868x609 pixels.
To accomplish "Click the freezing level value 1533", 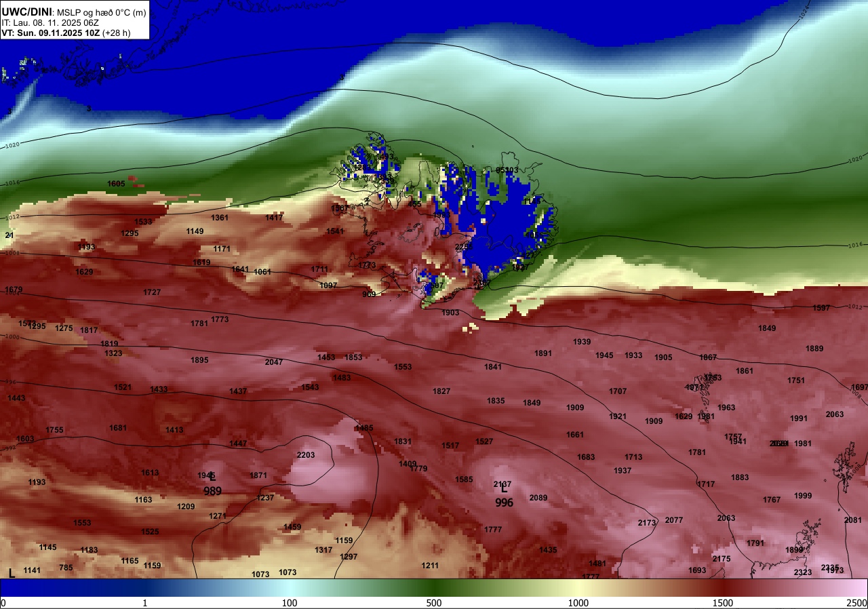I will pos(143,222).
